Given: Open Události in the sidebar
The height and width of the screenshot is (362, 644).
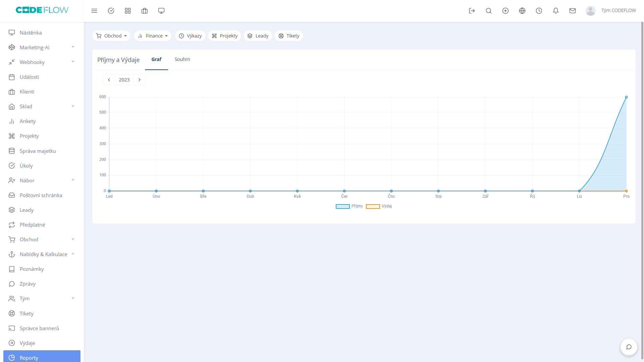Looking at the screenshot, I should (42, 77).
